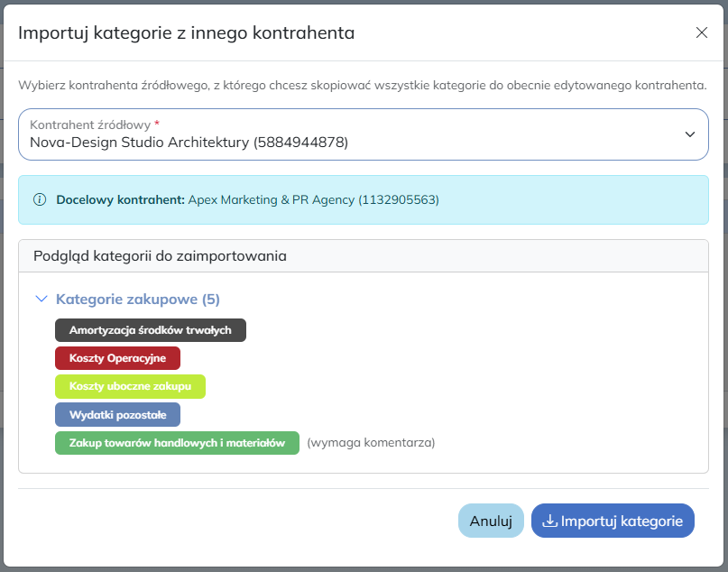Click the Kategorie zakupowe (5) heading

pyautogui.click(x=137, y=299)
